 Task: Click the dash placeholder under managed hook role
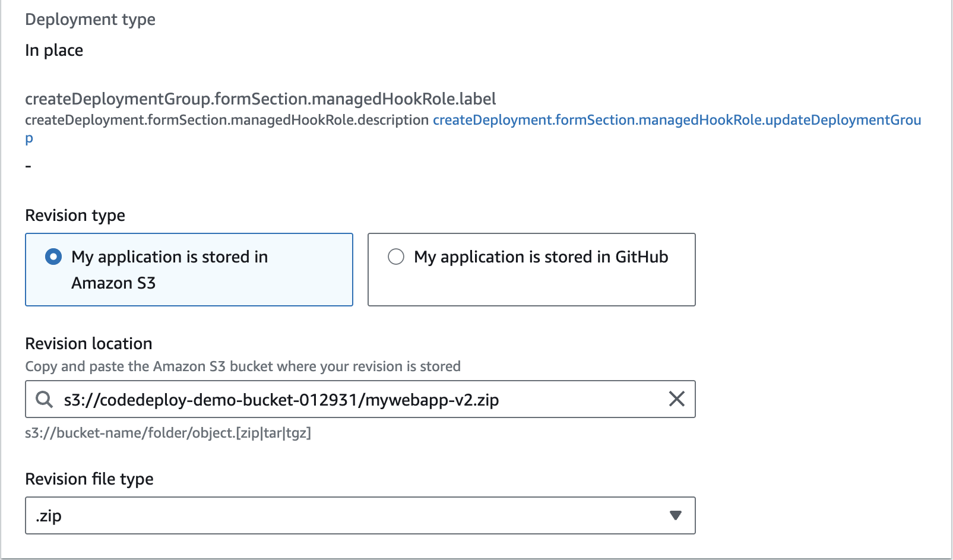point(28,166)
